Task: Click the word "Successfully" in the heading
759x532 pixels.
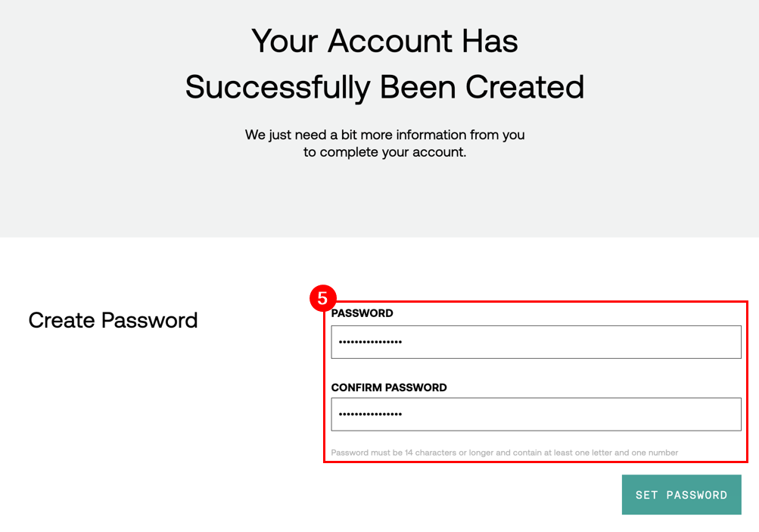Action: point(278,86)
